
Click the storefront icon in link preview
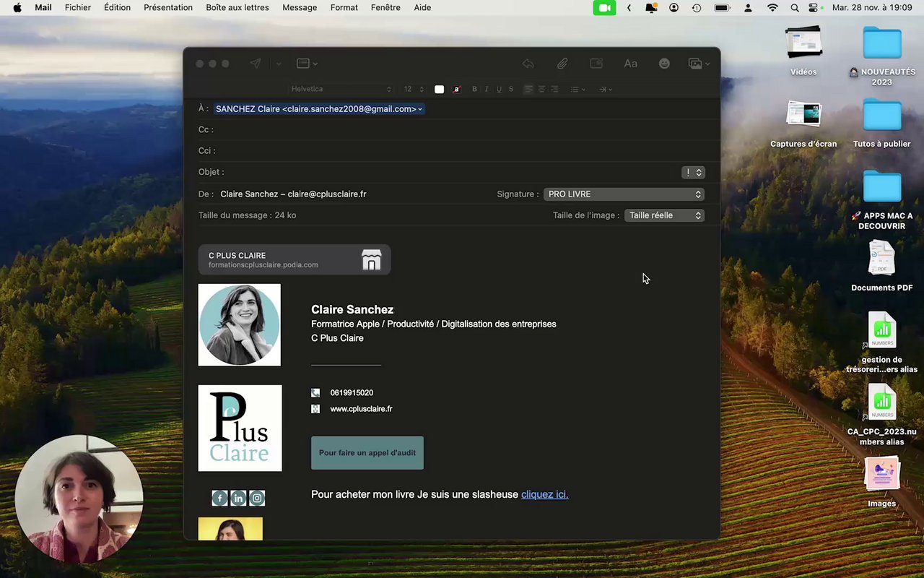coord(371,260)
